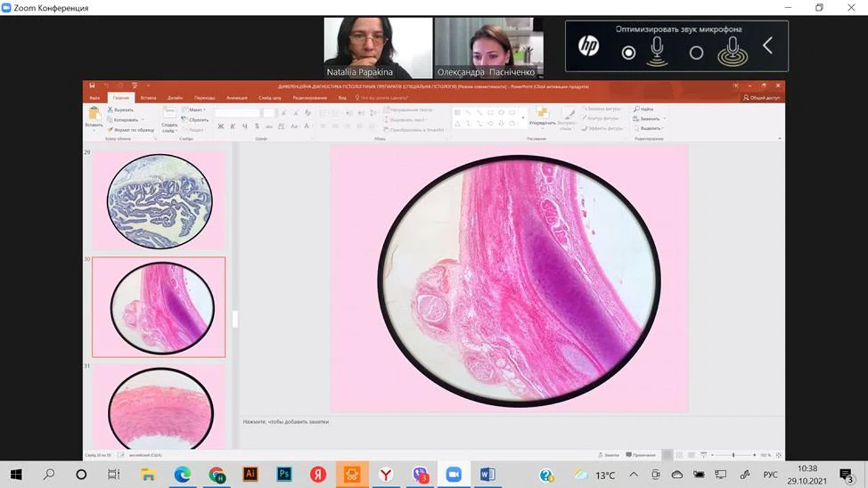Adjust the zoom slider in the status bar
The height and width of the screenshot is (488, 868).
733,455
